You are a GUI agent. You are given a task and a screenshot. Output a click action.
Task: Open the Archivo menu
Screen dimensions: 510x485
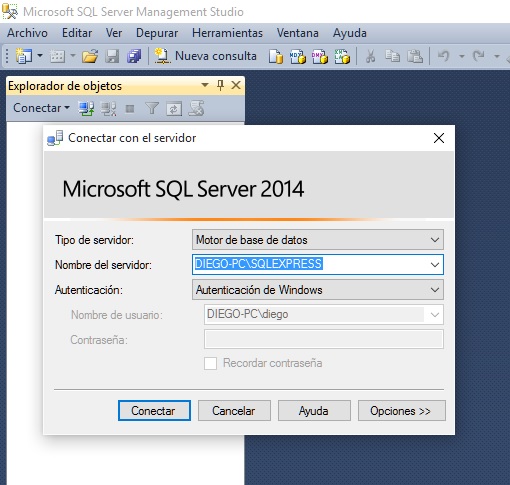27,33
